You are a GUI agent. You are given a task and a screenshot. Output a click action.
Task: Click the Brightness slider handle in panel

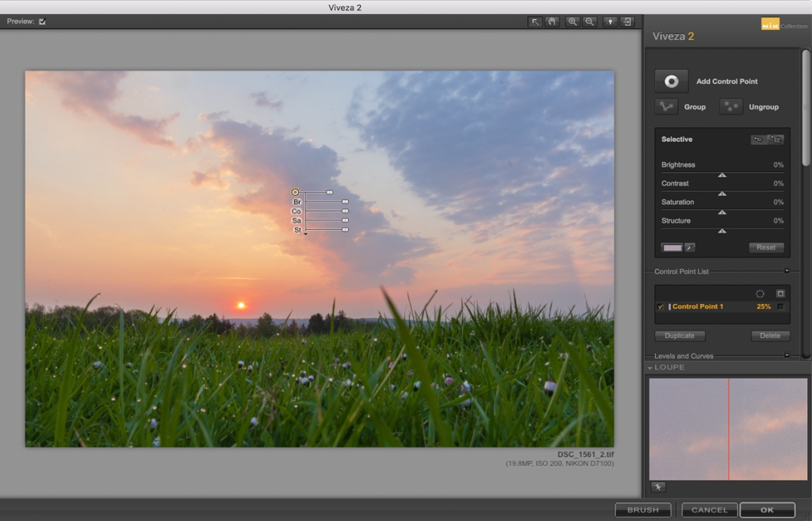coord(722,175)
